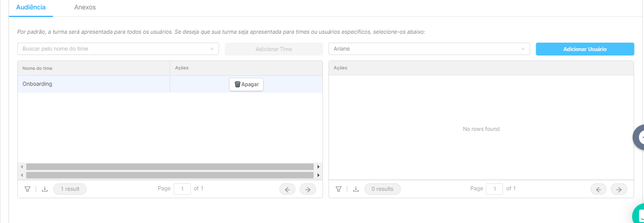Switch to the Anexos tab
The width and height of the screenshot is (644, 223).
coord(85,7)
